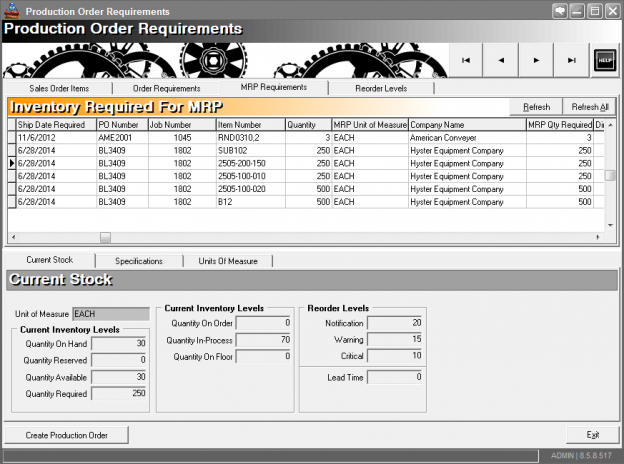Click item number 2505-100-010 cell
Viewport: 624px width, 464px height.
(251, 176)
